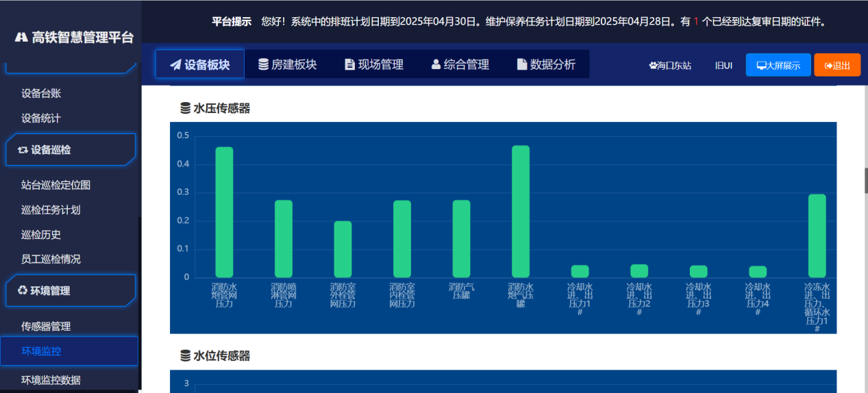Click the document icon beside 现场管理
Image resolution: width=868 pixels, height=393 pixels.
[350, 64]
